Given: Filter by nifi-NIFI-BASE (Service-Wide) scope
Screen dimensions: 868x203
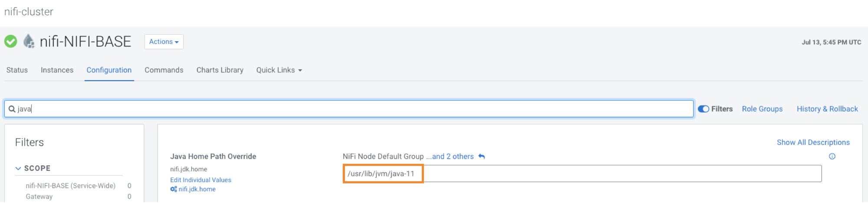Looking at the screenshot, I should [70, 186].
